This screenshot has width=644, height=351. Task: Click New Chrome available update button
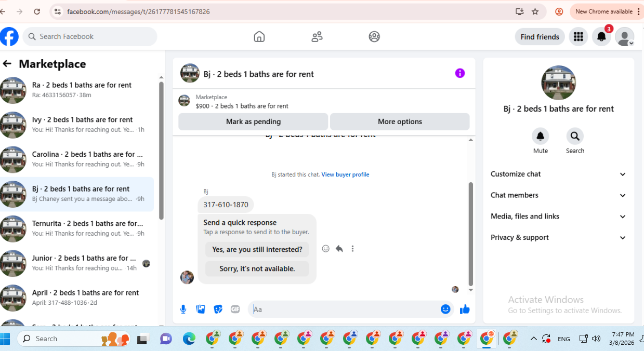(x=606, y=11)
